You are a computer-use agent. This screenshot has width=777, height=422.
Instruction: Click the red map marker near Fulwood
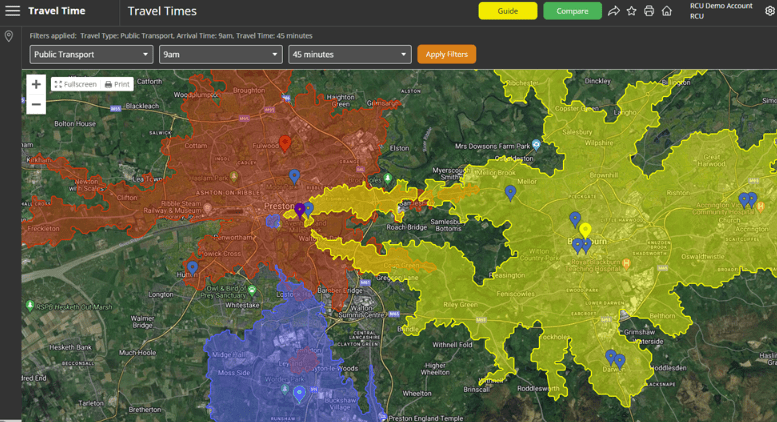[x=285, y=144]
